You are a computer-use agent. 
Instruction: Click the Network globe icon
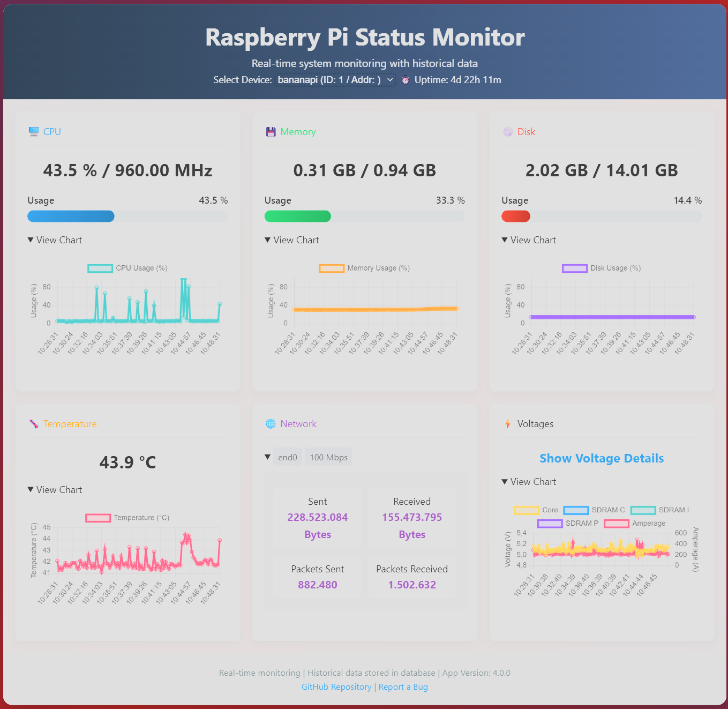pyautogui.click(x=270, y=423)
